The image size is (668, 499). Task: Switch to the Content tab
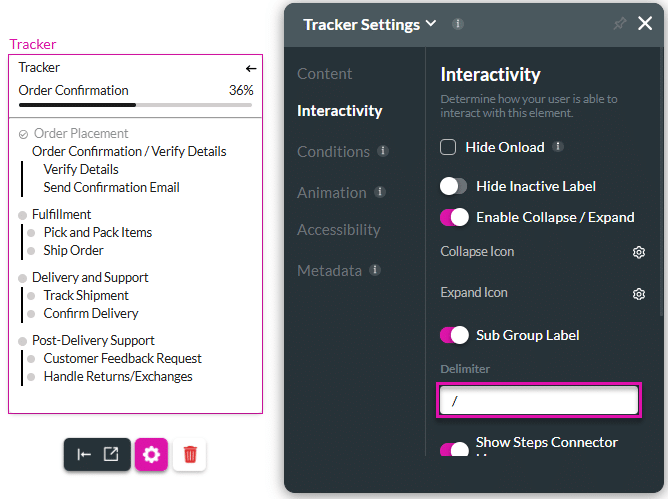(324, 73)
